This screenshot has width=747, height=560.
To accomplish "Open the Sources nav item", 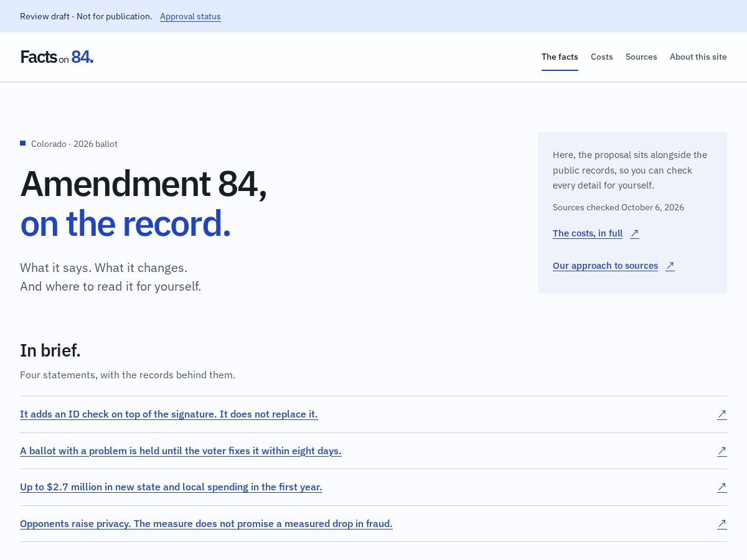I will [641, 57].
